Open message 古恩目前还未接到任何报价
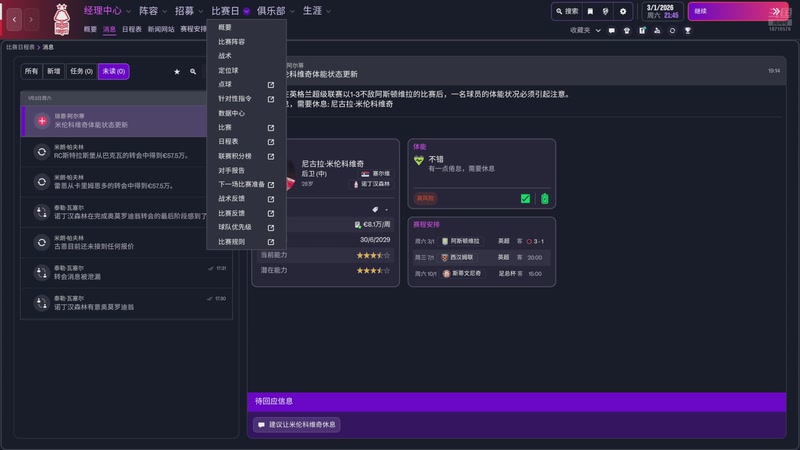800x450 pixels. point(126,242)
